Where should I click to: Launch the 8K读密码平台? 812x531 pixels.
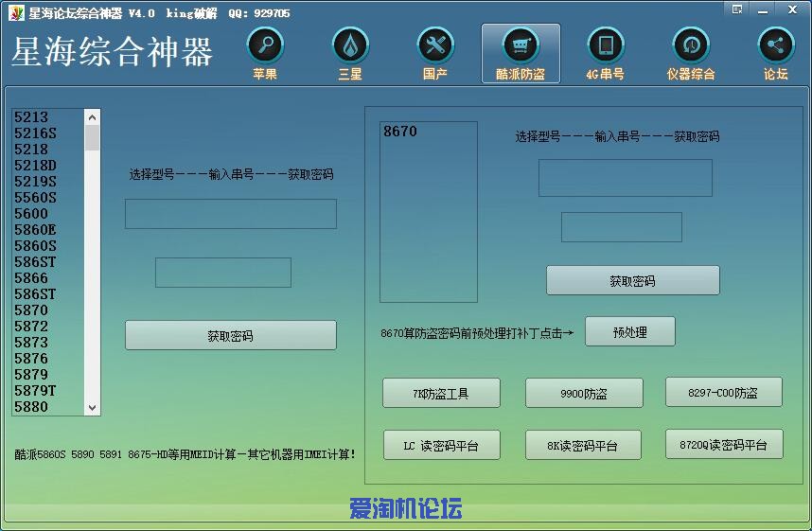(583, 445)
